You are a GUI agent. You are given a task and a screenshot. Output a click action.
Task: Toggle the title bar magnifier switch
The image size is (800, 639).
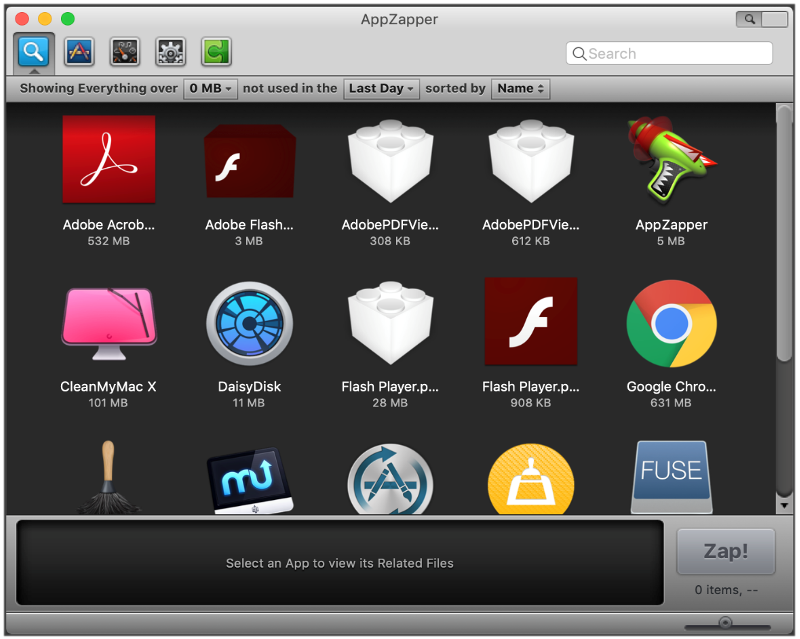coord(762,19)
